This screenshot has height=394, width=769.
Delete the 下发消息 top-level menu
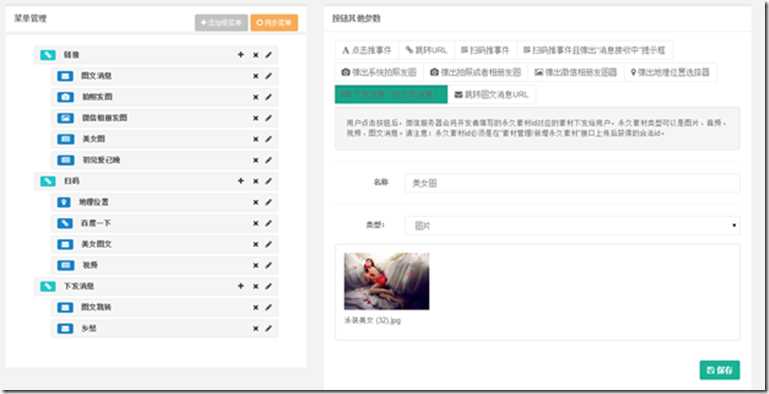click(256, 287)
